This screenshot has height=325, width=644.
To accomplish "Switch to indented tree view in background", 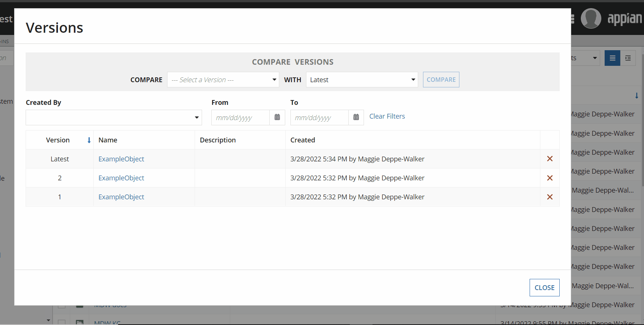I will pyautogui.click(x=628, y=58).
